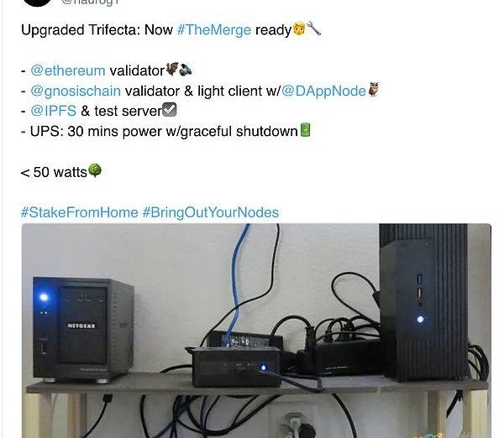Open the attached node setup photo
This screenshot has width=504, height=438.
coord(256,331)
